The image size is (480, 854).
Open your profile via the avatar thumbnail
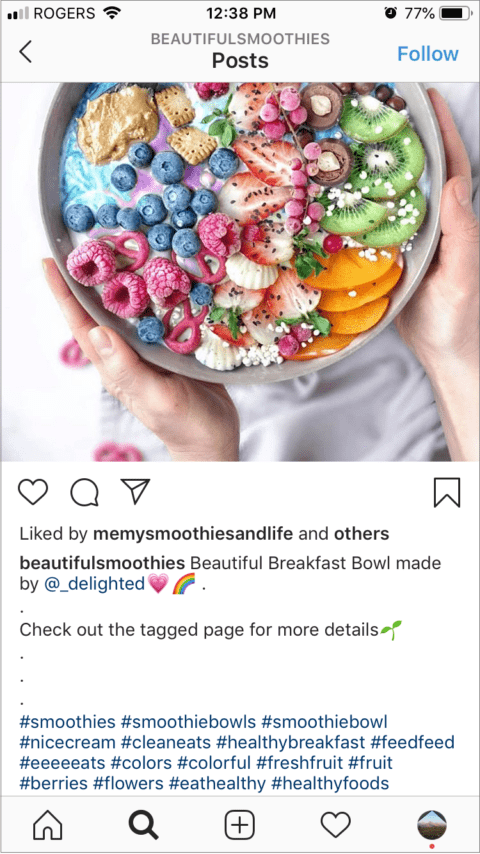(432, 825)
